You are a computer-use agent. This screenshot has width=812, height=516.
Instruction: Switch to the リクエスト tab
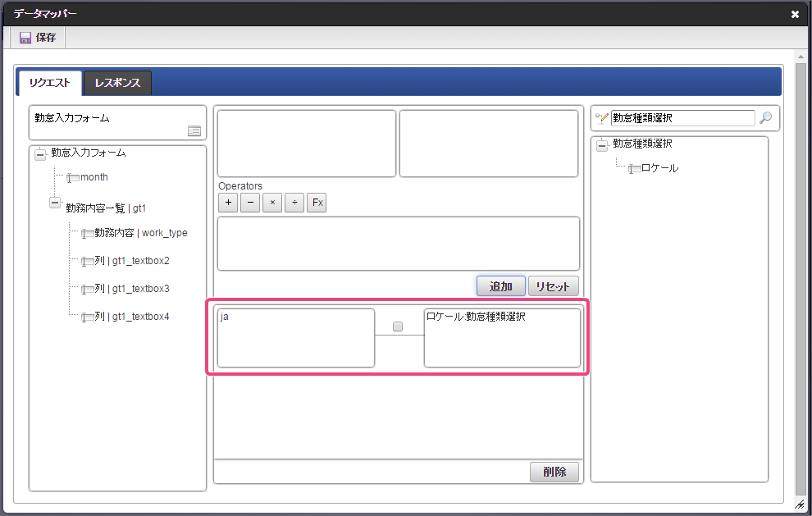coord(50,83)
